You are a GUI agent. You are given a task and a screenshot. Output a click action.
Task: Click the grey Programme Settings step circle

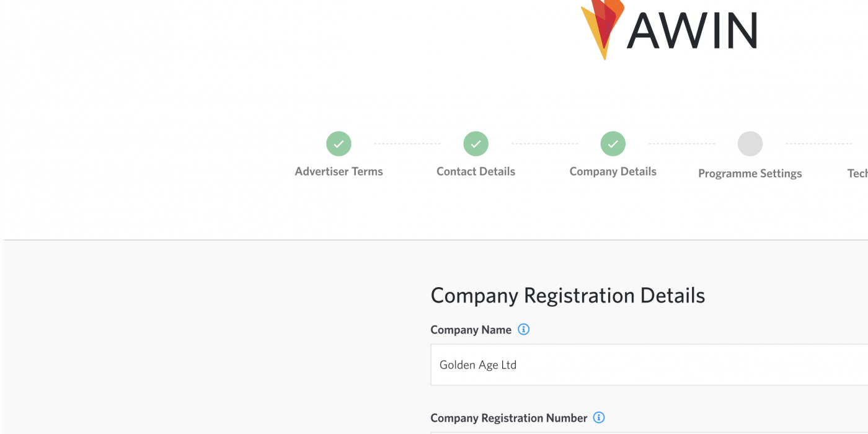coord(750,144)
